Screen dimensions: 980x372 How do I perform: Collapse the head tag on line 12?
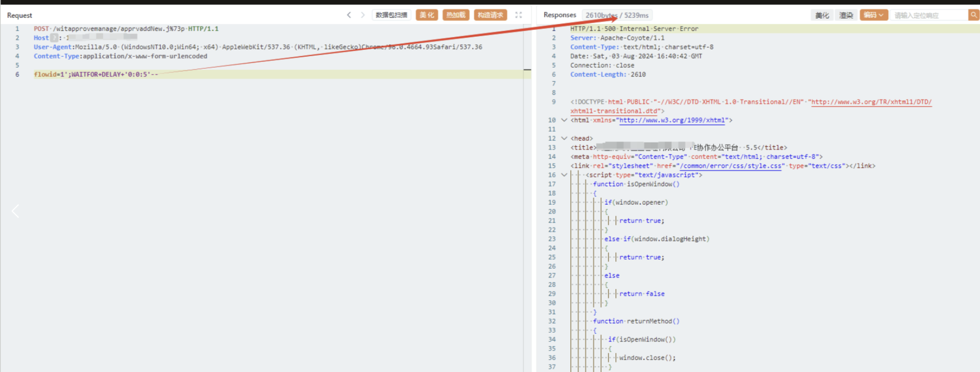[564, 139]
